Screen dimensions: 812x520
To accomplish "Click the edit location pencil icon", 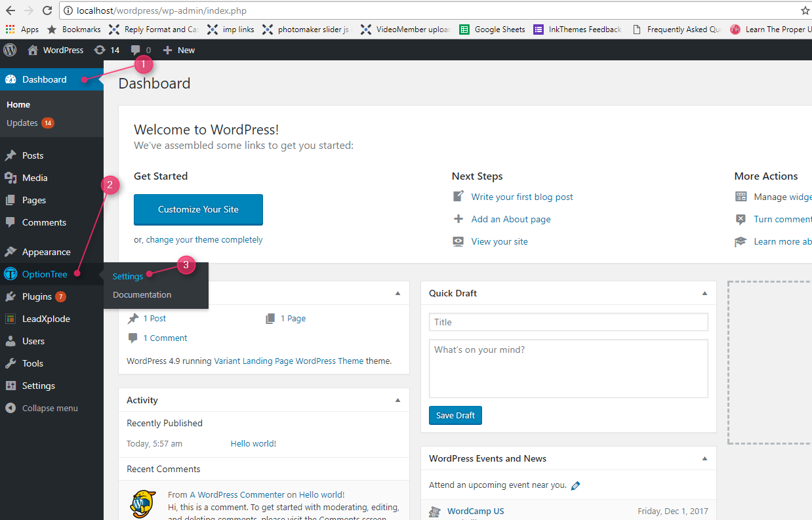I will coord(576,486).
